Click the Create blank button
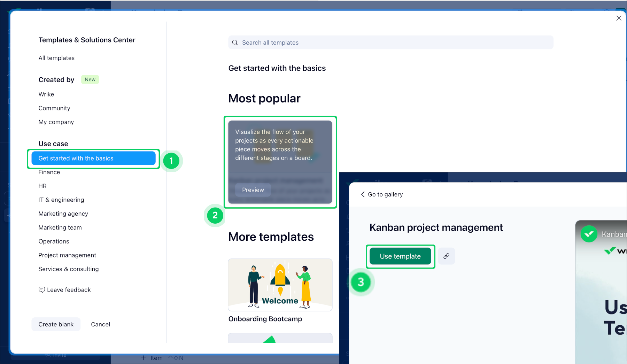Viewport: 627px width, 364px height. [x=56, y=324]
